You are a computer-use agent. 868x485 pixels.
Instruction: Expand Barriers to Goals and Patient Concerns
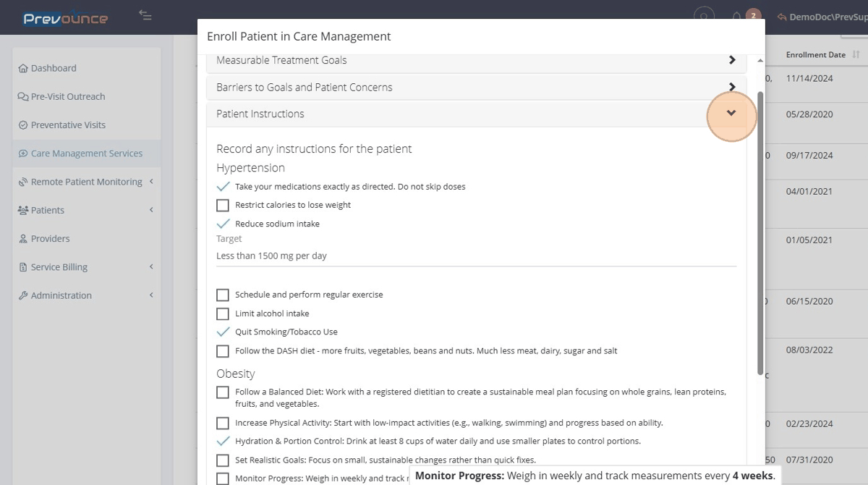coord(477,87)
